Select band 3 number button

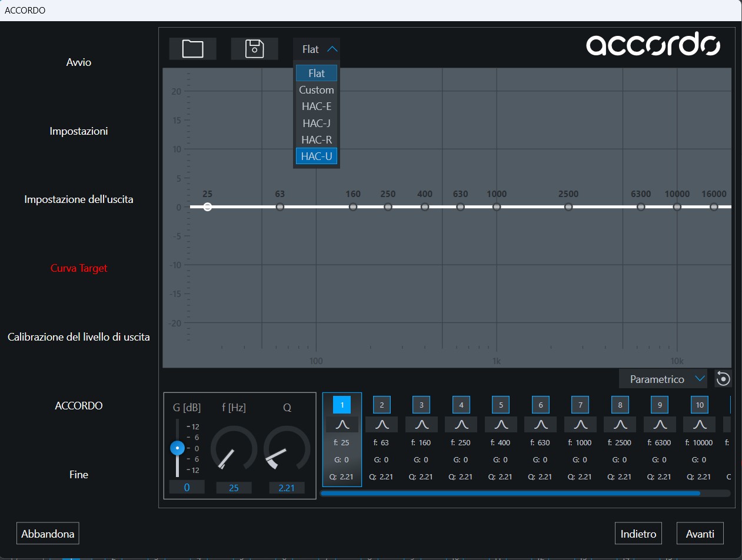tap(421, 405)
